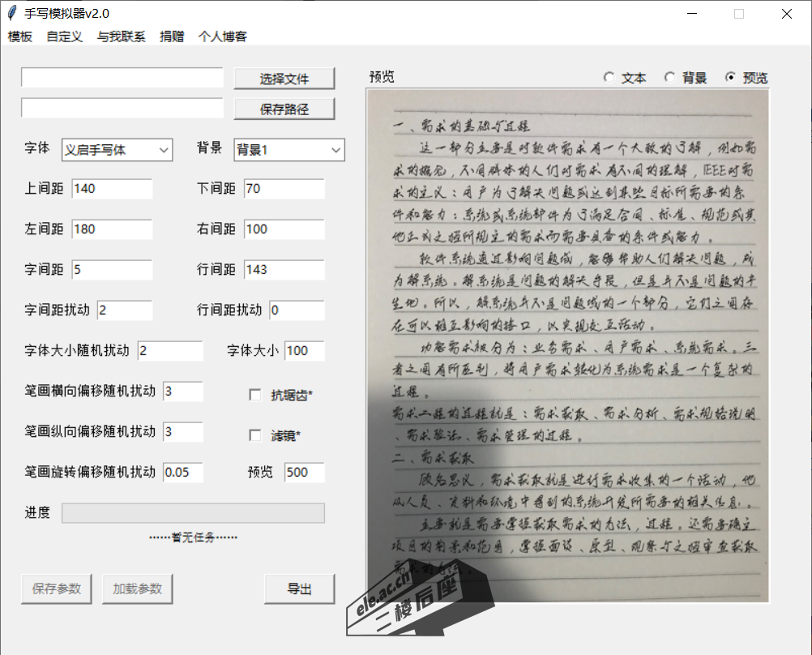Image resolution: width=812 pixels, height=655 pixels.
Task: Click the 进度 progress bar
Action: click(x=193, y=513)
